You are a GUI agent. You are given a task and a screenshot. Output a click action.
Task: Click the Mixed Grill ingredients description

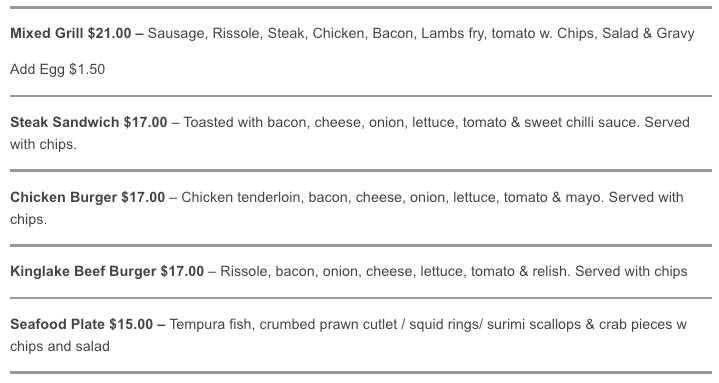click(x=421, y=33)
